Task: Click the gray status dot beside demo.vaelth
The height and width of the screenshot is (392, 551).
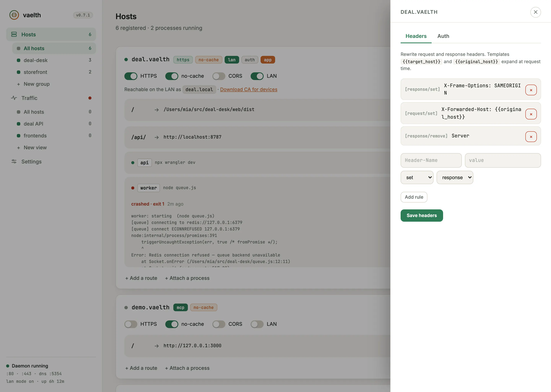Action: [126, 308]
